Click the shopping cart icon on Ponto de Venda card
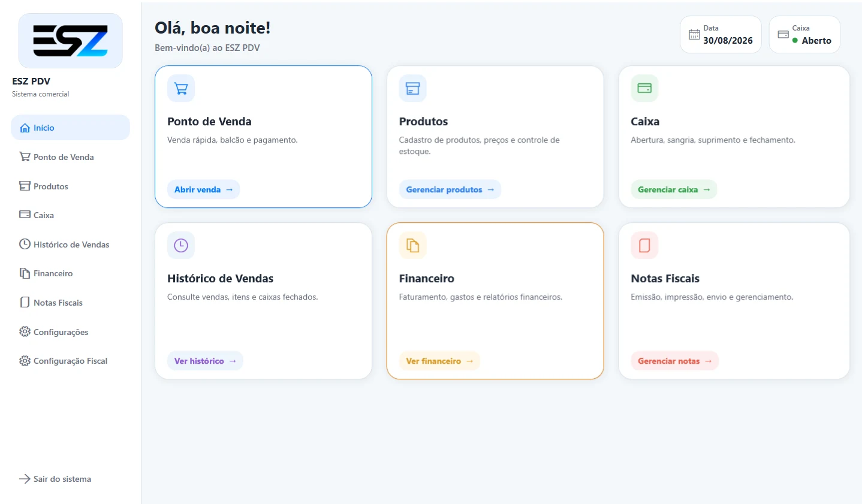The height and width of the screenshot is (504, 862). (x=181, y=89)
